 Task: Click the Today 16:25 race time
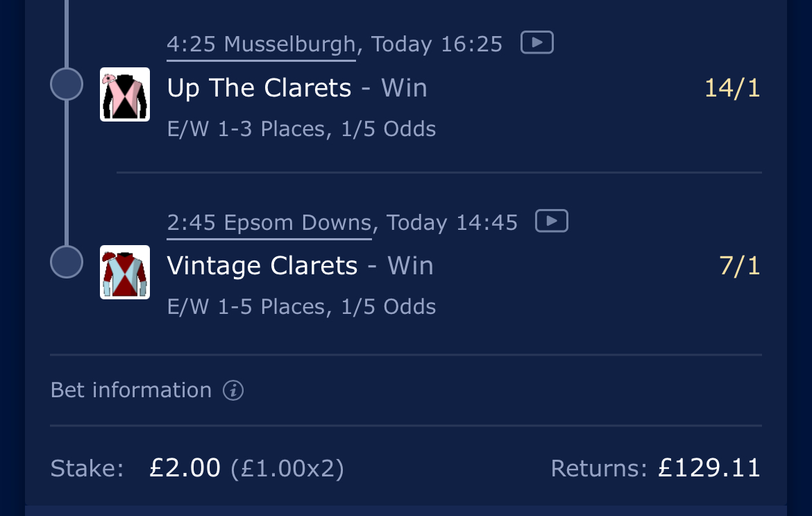437,44
